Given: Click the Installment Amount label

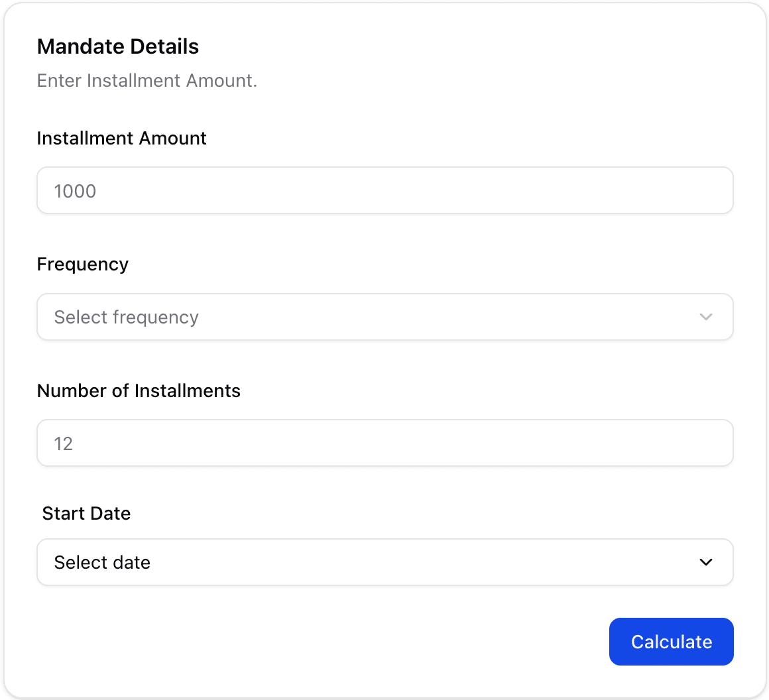Looking at the screenshot, I should pyautogui.click(x=121, y=138).
